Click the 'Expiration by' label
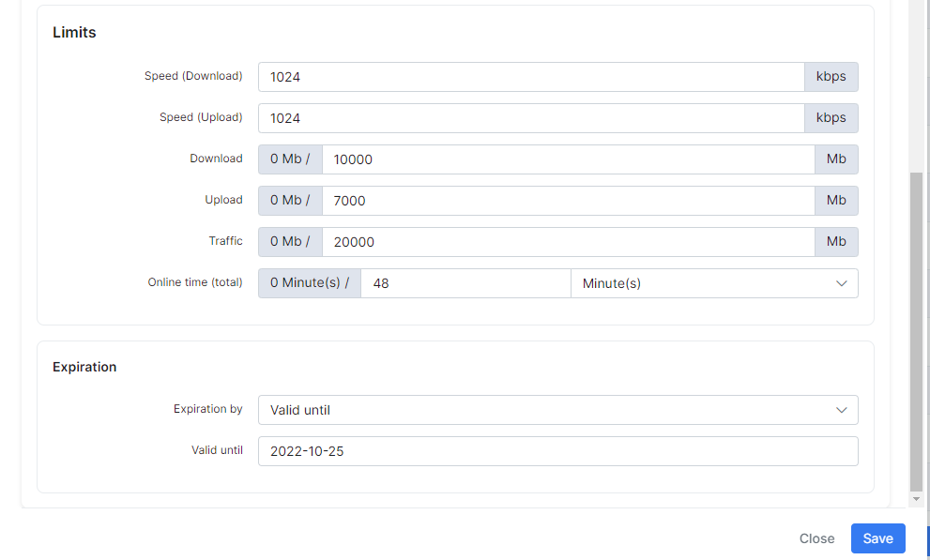The image size is (930, 560). click(x=208, y=409)
